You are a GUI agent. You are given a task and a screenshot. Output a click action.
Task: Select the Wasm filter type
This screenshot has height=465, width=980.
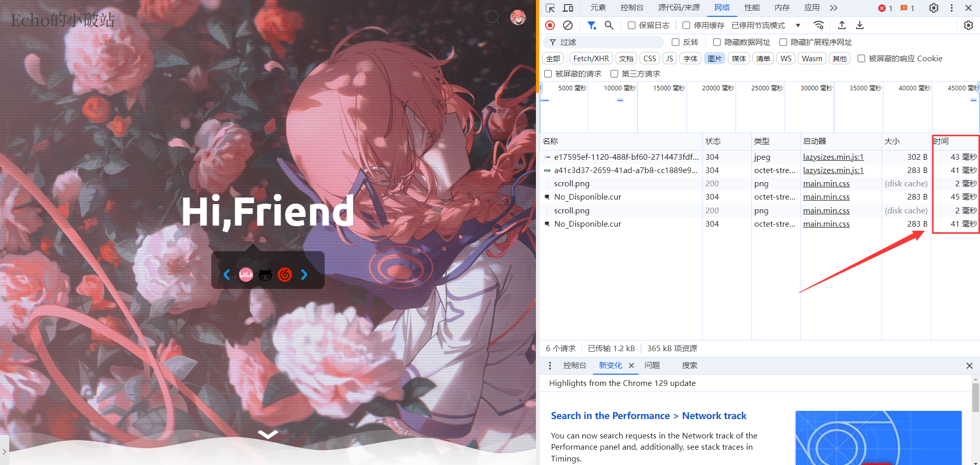(812, 59)
